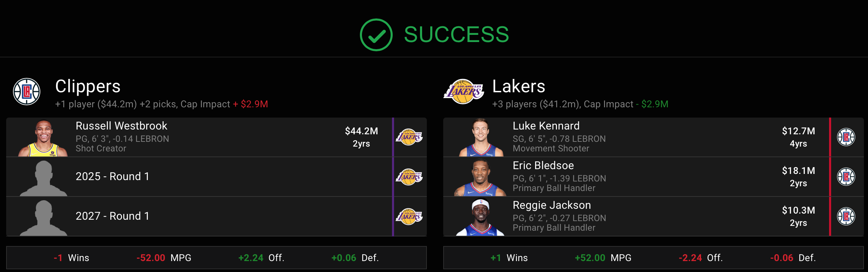Select Russell Westbrook's player photo

click(43, 138)
